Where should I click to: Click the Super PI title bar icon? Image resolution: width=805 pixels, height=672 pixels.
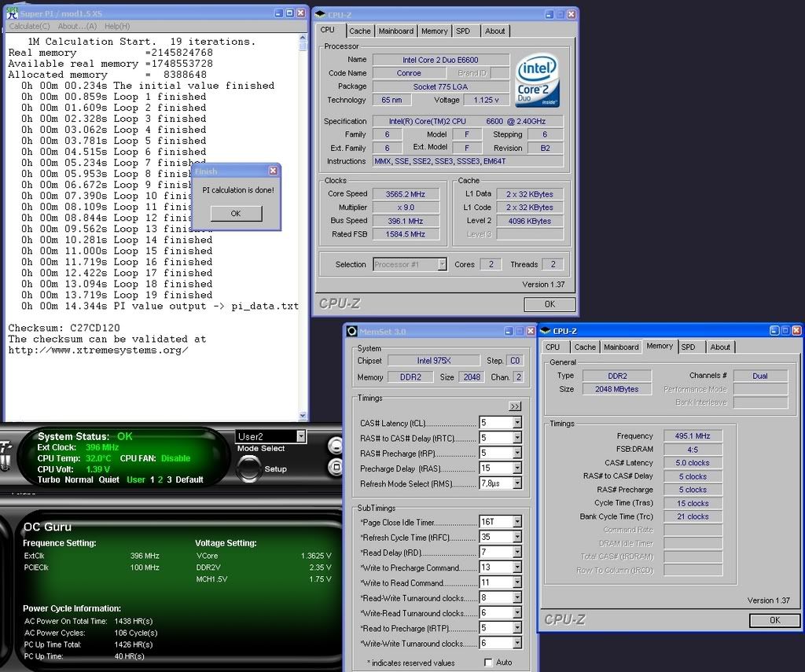pos(12,13)
